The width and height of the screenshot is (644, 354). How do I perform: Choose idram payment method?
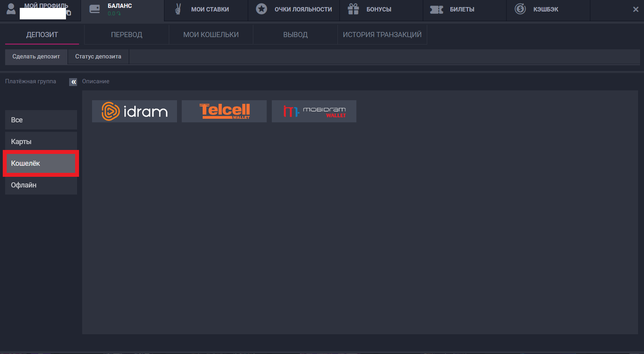tap(134, 111)
